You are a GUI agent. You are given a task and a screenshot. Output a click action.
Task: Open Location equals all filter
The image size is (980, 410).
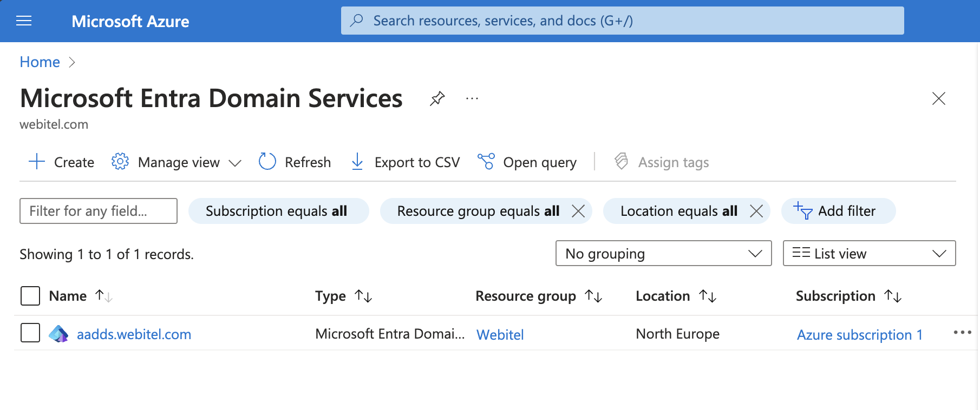(x=678, y=211)
